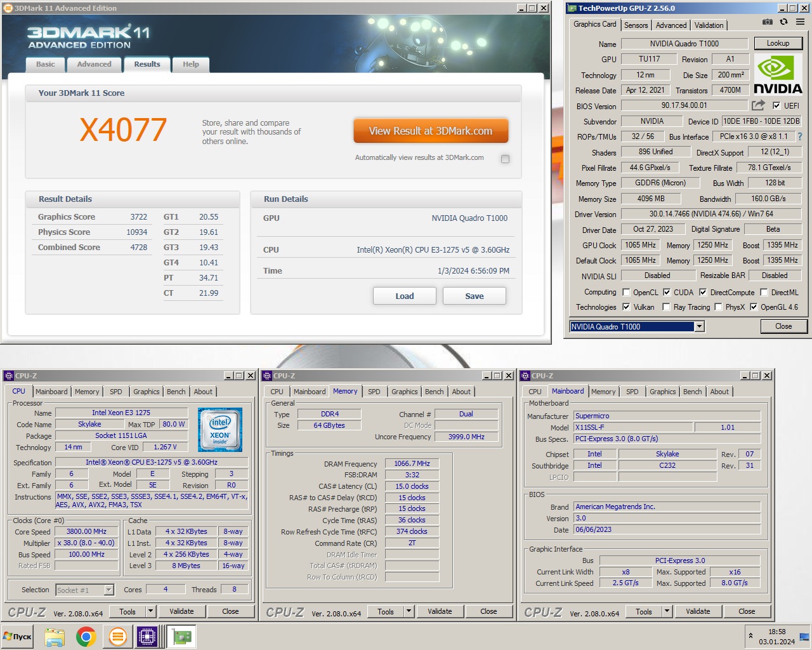Click the 3DMark 11 title bar icon
Image resolution: width=812 pixels, height=650 pixels.
coord(8,8)
